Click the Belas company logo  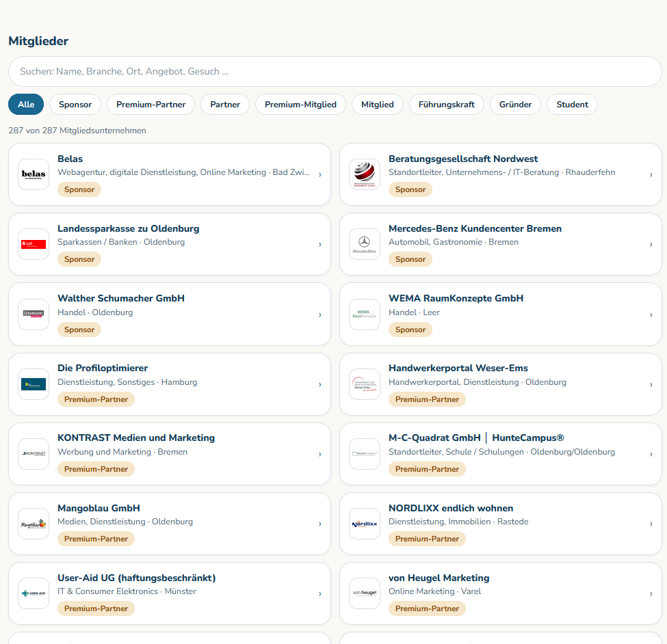pyautogui.click(x=34, y=174)
